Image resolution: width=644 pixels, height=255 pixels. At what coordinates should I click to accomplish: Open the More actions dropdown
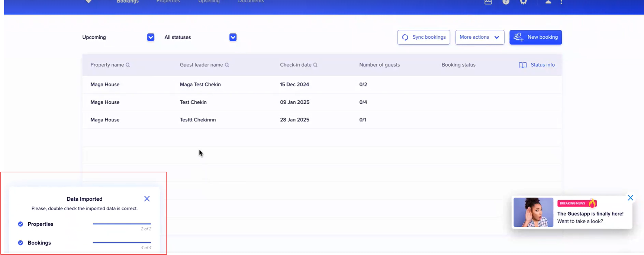[480, 37]
